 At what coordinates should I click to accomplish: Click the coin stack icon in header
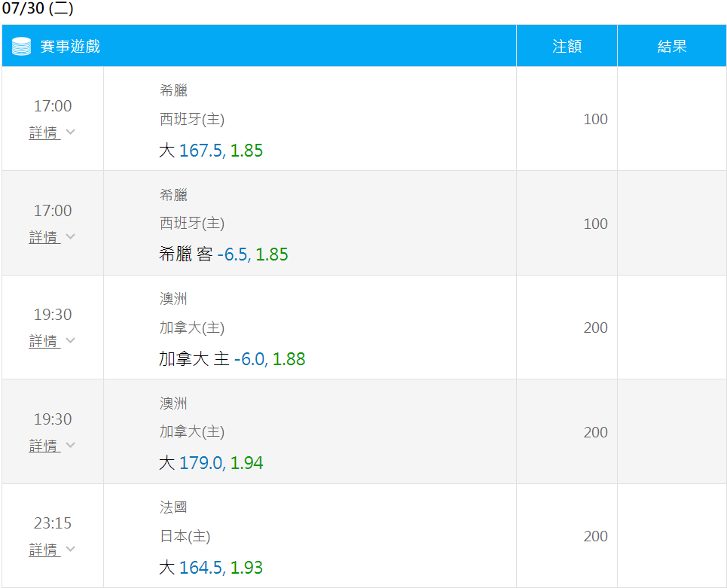(x=21, y=47)
